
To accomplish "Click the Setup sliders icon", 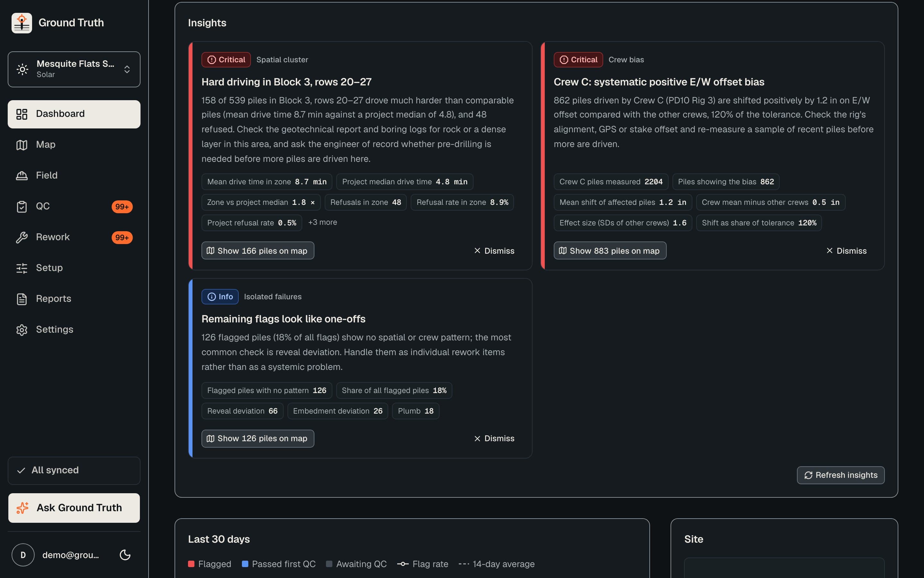I will (x=22, y=268).
